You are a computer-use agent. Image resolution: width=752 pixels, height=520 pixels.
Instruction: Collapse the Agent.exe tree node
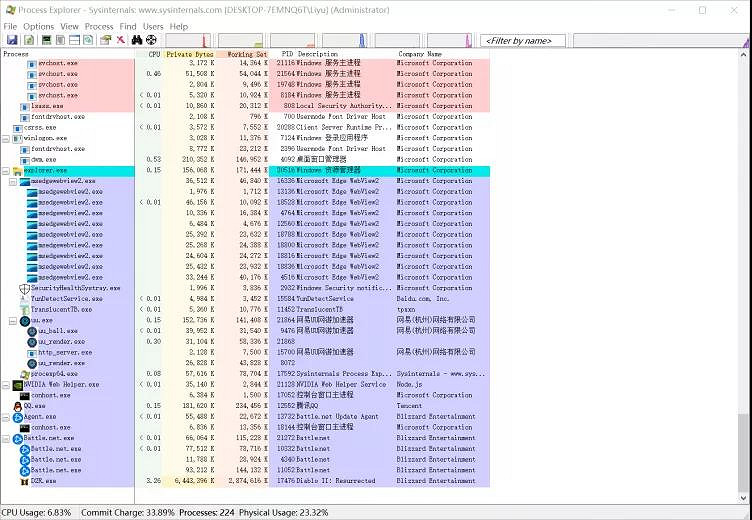(5, 417)
